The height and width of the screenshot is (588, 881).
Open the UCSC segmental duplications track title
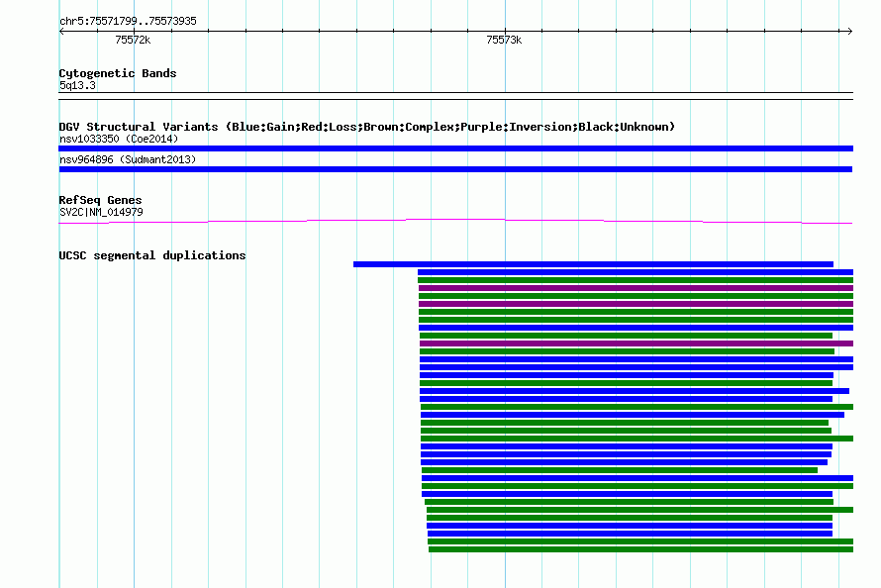point(152,255)
